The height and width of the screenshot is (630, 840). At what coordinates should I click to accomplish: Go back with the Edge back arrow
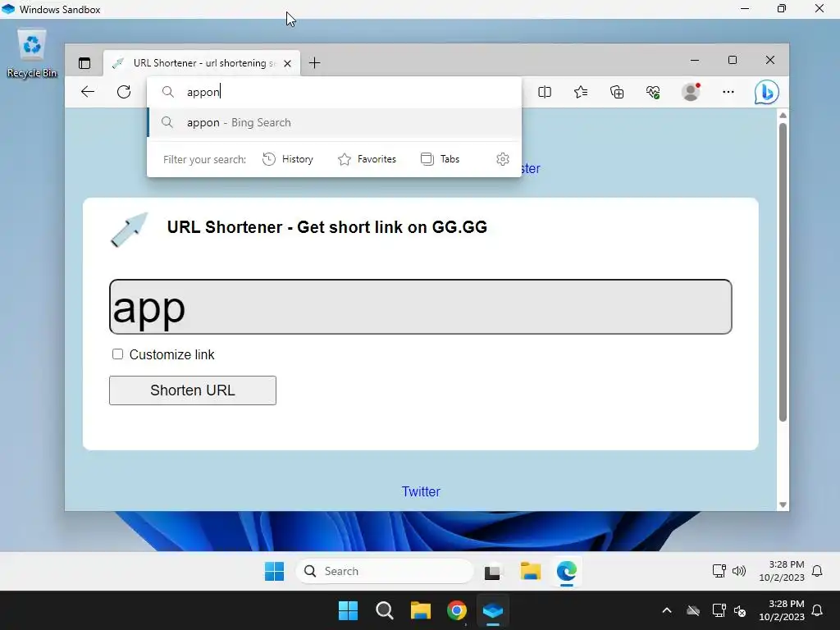click(87, 92)
